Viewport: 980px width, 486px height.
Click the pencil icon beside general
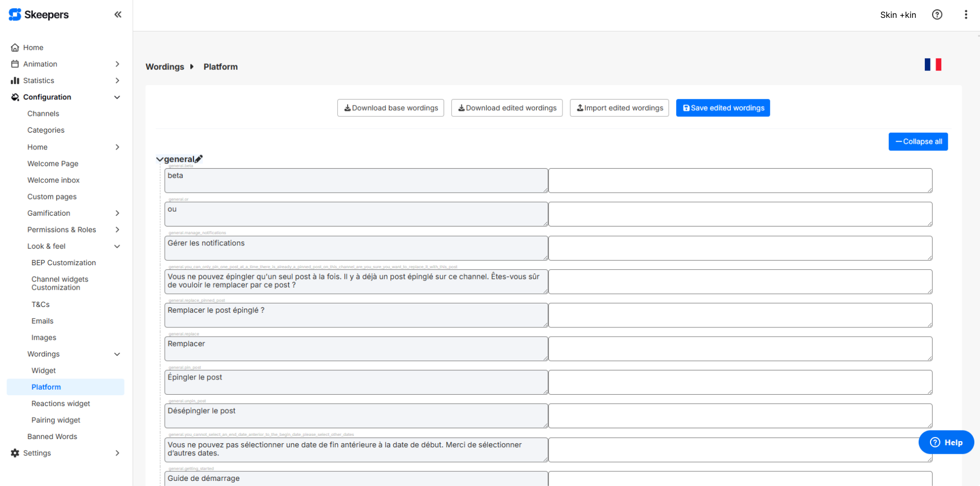(199, 159)
